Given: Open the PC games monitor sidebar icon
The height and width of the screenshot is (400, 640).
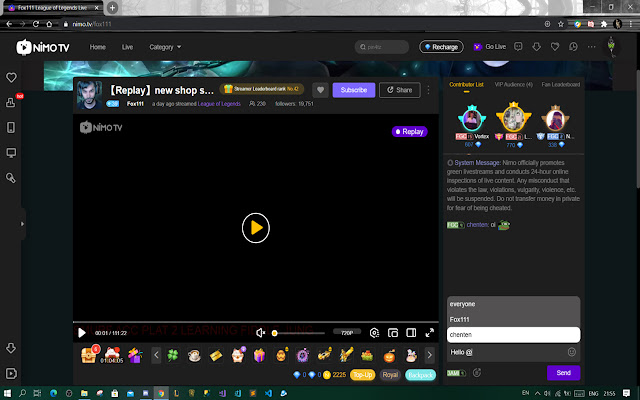Looking at the screenshot, I should coord(11,153).
